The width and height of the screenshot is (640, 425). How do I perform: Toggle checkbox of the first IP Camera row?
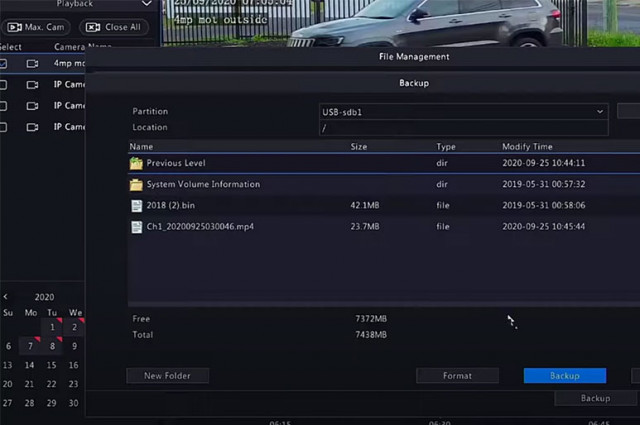tap(3, 85)
